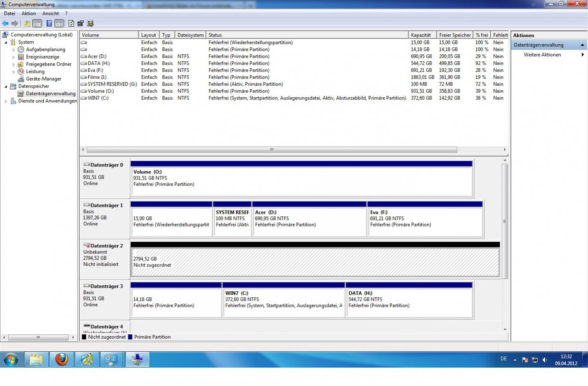Expand the Freigegebene Ordner node

click(13, 64)
